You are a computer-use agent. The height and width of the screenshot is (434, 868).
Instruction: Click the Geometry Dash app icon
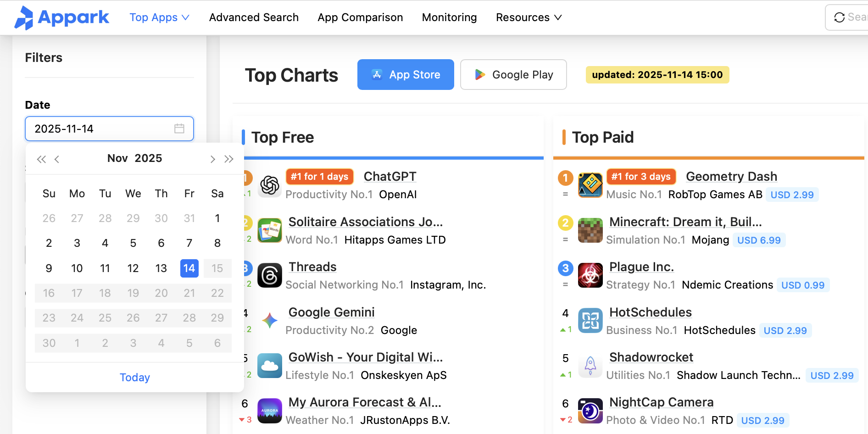tap(590, 185)
